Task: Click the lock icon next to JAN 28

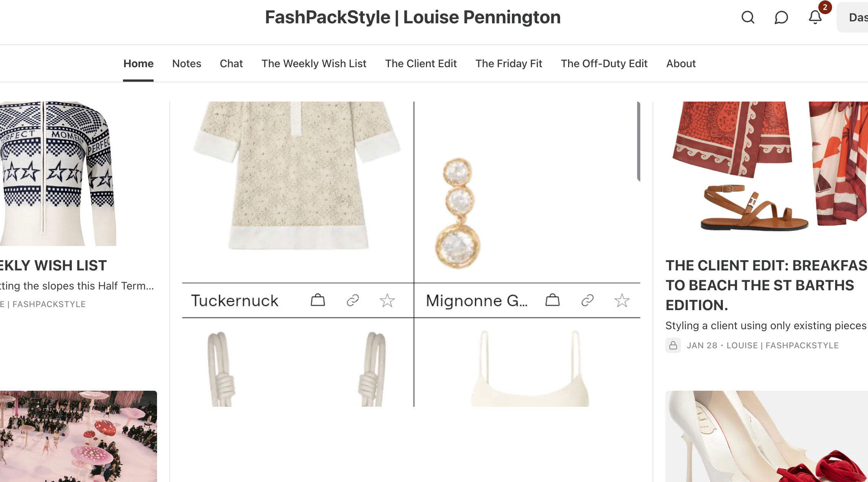Action: pos(673,345)
